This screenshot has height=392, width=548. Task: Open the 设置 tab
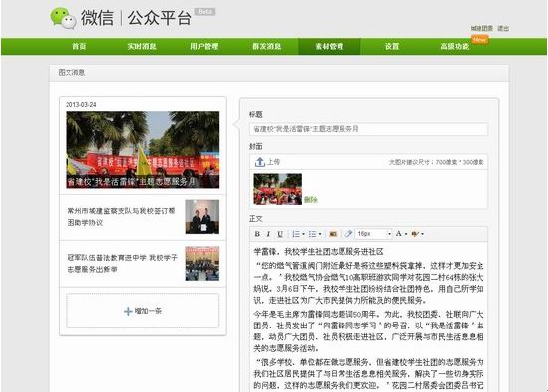pos(392,46)
